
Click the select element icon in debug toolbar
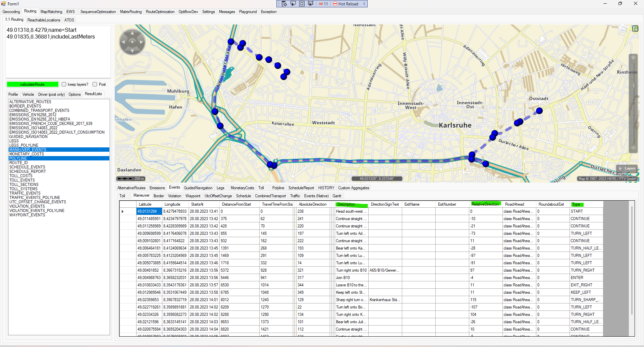pos(293,4)
